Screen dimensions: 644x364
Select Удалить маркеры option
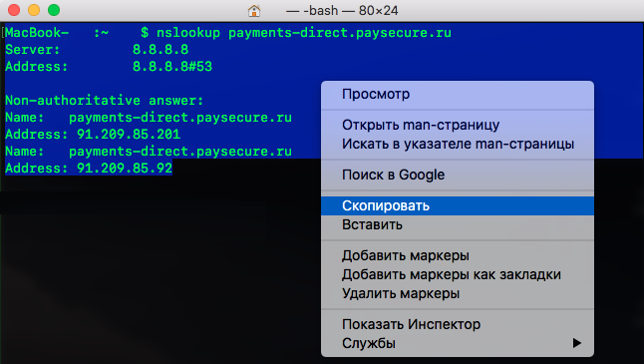(x=458, y=293)
